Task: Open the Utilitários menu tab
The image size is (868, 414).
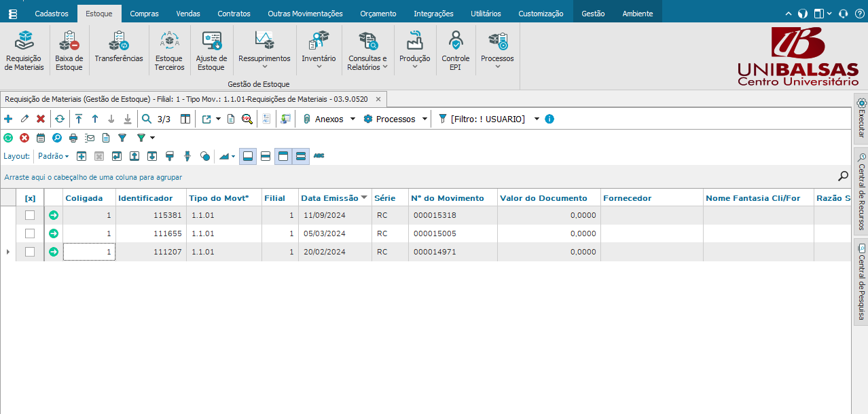Action: pyautogui.click(x=486, y=14)
